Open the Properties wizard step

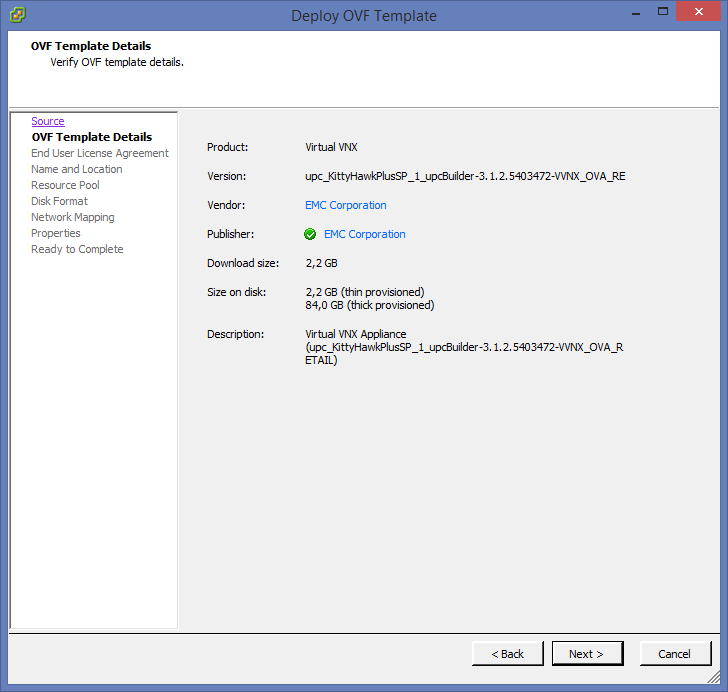(56, 233)
